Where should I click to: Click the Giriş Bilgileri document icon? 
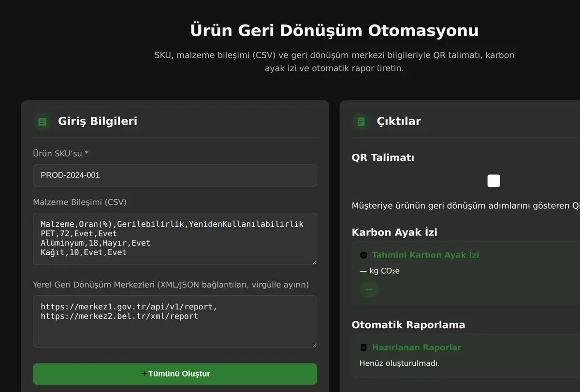tap(43, 121)
